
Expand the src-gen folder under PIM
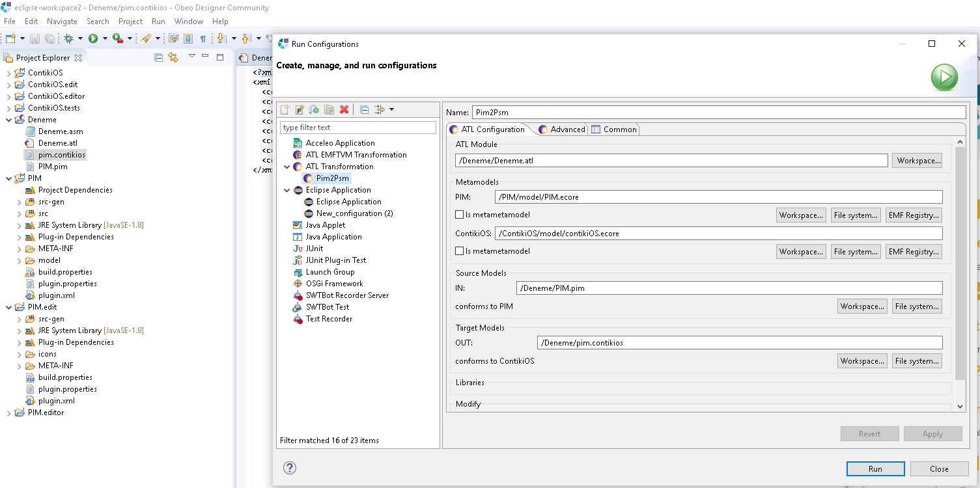tap(19, 202)
